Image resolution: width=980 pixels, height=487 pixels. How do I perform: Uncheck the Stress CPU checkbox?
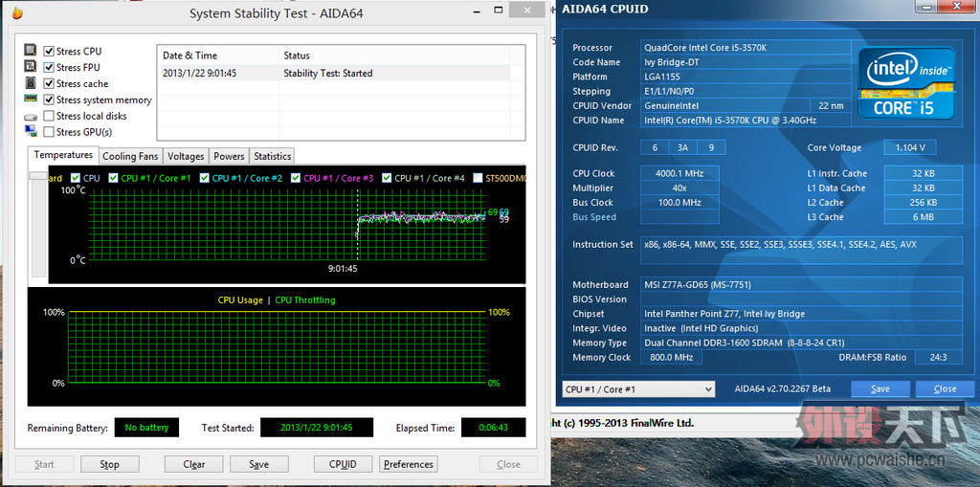coord(49,52)
